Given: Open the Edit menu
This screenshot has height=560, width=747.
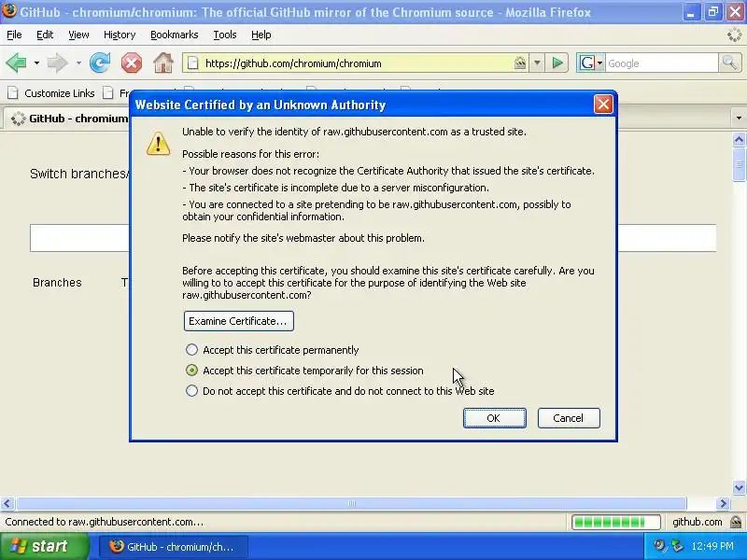Looking at the screenshot, I should tap(45, 35).
